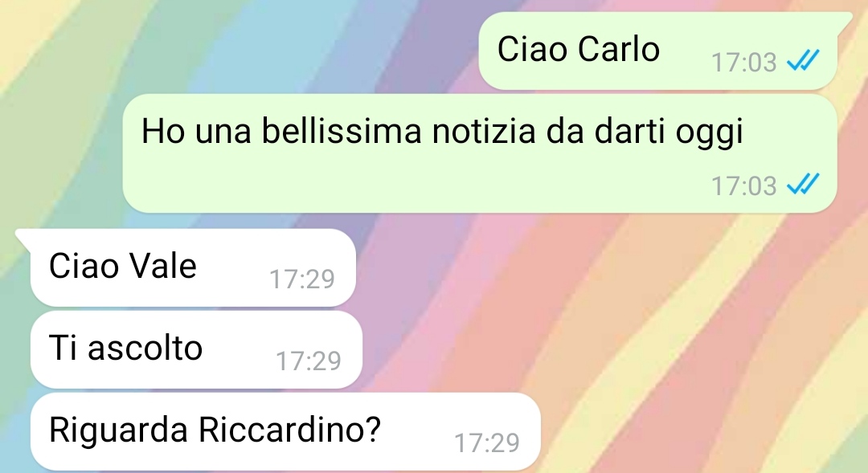
Task: Click the blue read ticks on bellissima notizia message
Action: click(803, 184)
